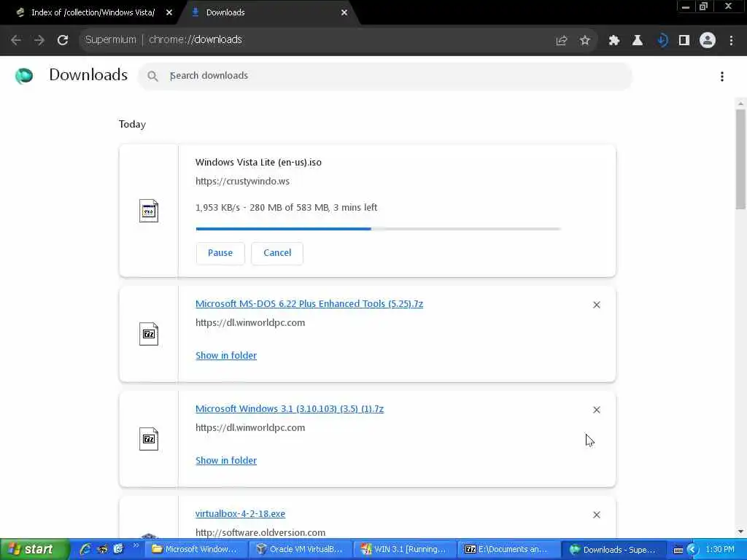Launch Internet Explorer from quick launch
Image resolution: width=747 pixels, height=560 pixels.
pyautogui.click(x=86, y=549)
